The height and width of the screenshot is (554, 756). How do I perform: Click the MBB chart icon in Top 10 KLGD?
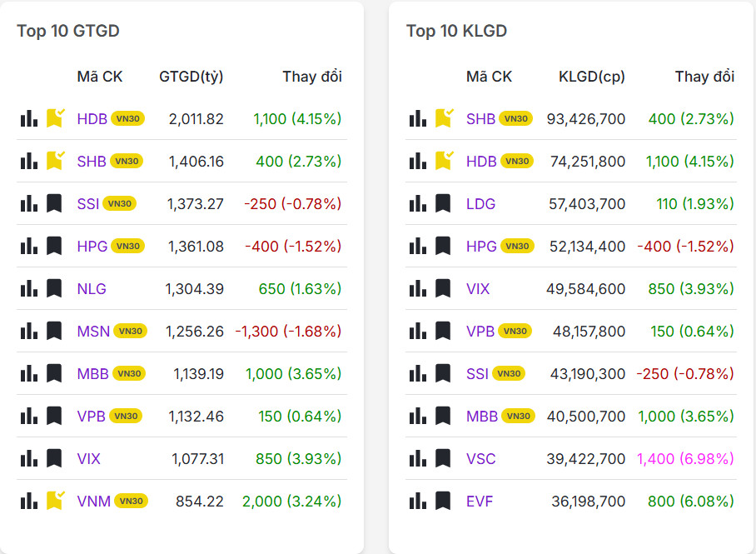pyautogui.click(x=417, y=416)
